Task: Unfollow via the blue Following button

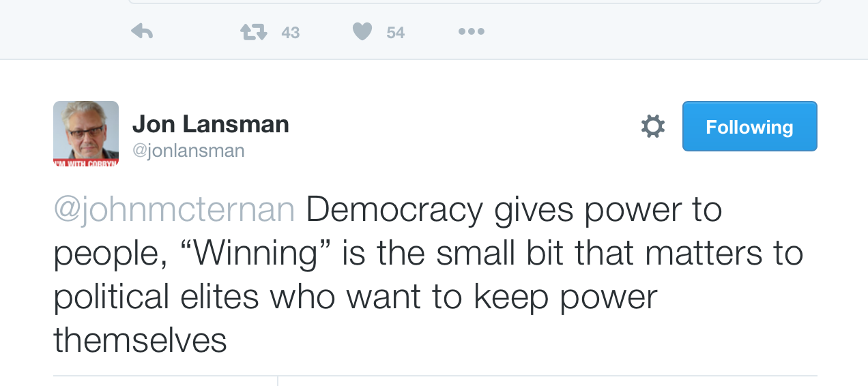Action: pyautogui.click(x=749, y=126)
